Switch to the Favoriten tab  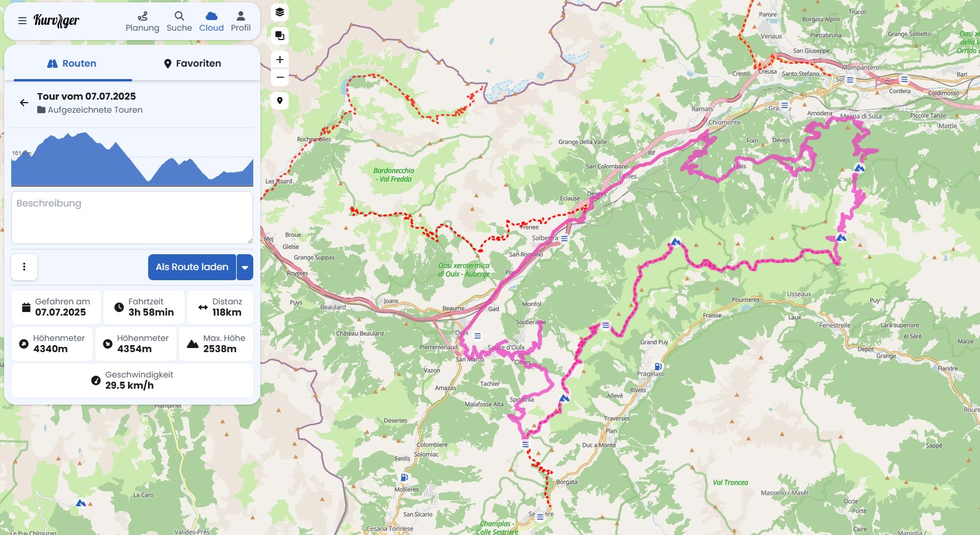pos(192,64)
